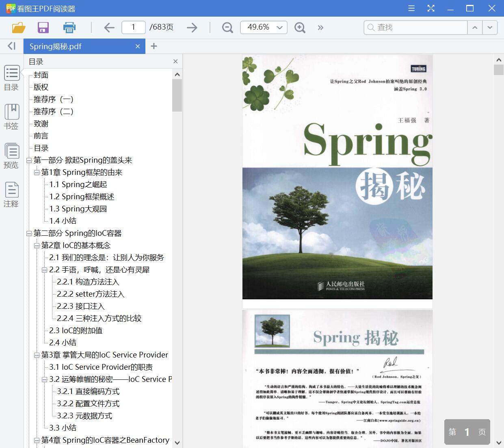Open a PDF file with folder icon

pos(19,27)
